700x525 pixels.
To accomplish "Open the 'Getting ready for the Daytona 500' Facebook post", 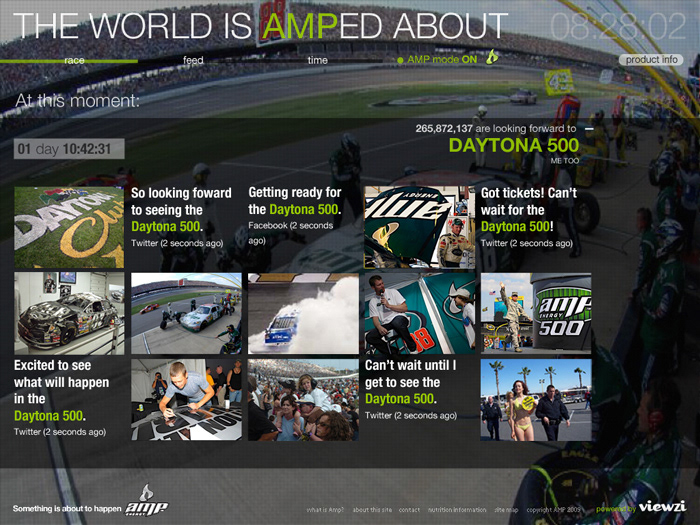I will tap(295, 216).
